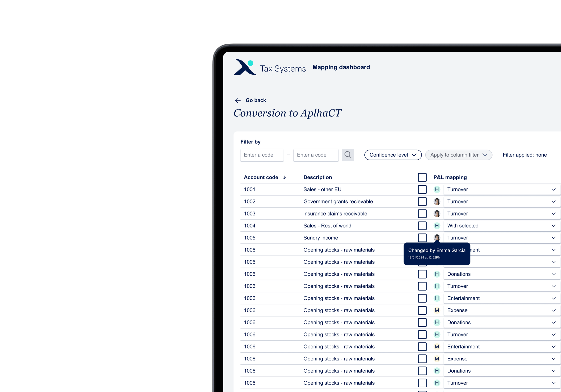Open With selected dropdown on 1004

[x=502, y=226]
